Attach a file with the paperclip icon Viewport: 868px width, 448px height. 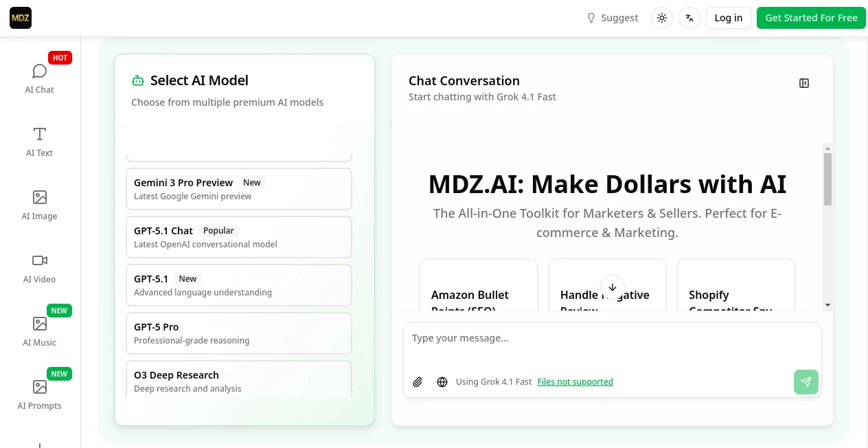(x=418, y=382)
